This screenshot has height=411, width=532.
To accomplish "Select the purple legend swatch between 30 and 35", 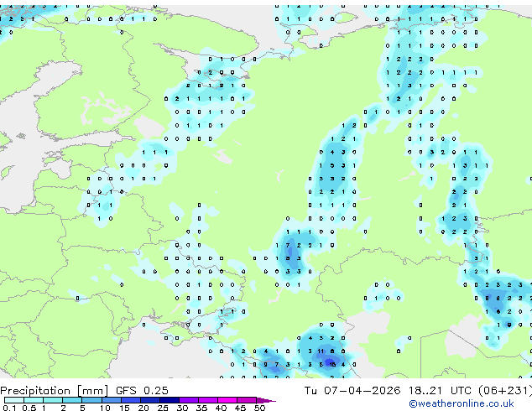I will coord(189,400).
